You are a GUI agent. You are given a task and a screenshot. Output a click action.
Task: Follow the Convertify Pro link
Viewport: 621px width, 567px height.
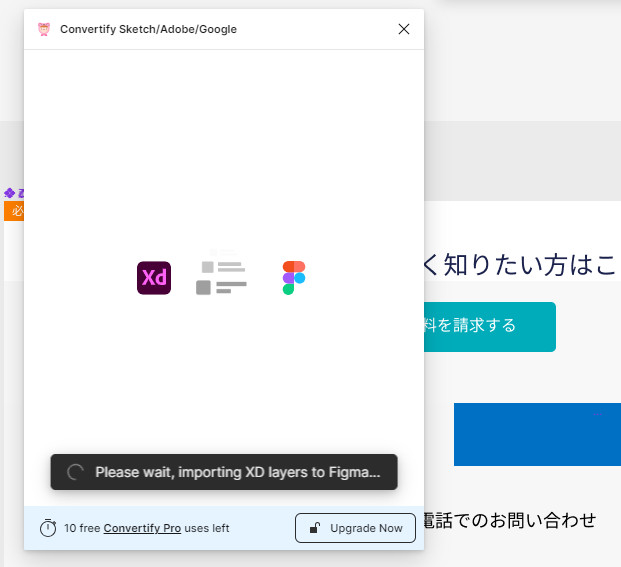click(x=142, y=528)
